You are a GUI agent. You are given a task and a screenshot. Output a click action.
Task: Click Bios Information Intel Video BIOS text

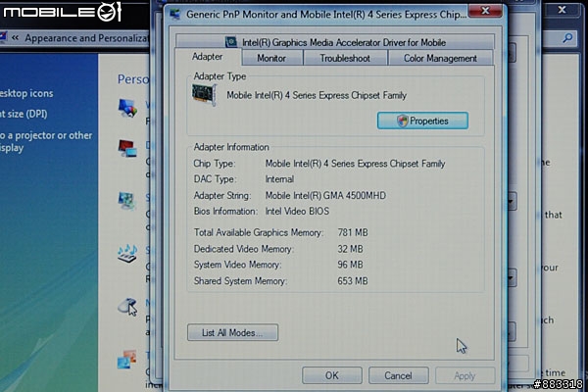(x=297, y=212)
